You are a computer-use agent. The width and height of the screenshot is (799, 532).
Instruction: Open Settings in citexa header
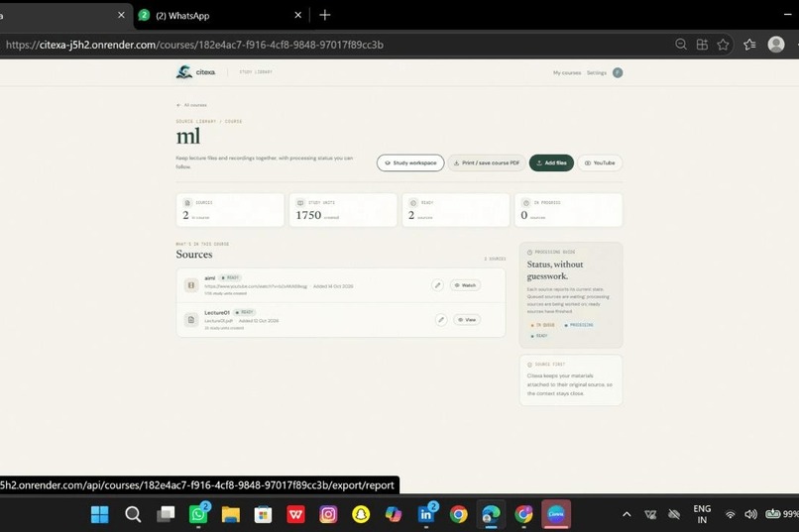[596, 72]
